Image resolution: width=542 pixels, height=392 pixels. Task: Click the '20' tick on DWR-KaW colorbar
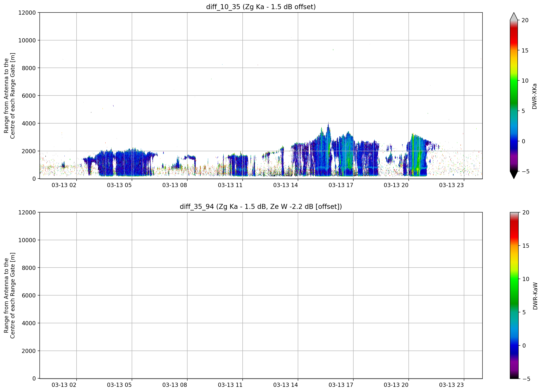526,212
